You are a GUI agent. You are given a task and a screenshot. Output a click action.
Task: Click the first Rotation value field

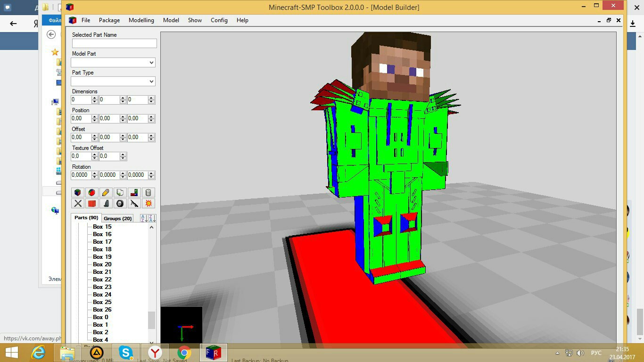click(x=81, y=175)
